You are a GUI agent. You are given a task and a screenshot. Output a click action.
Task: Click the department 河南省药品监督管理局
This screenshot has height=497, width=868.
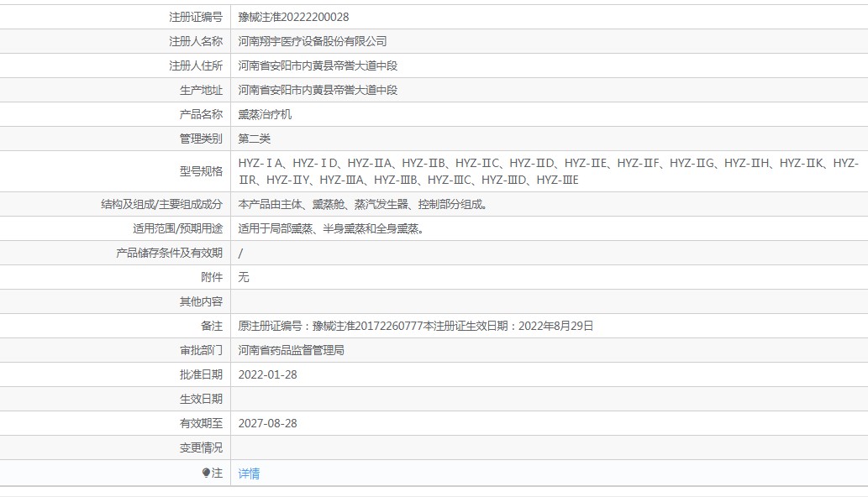(x=292, y=350)
